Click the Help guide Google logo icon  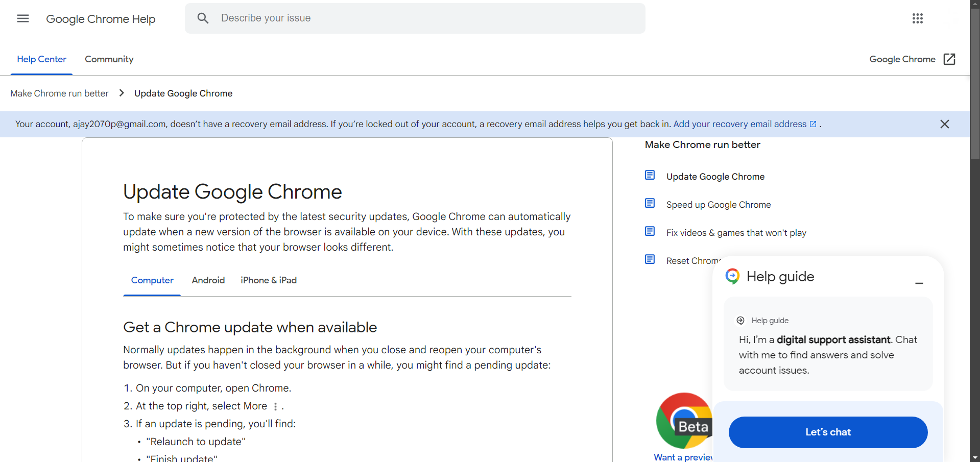[x=732, y=276]
